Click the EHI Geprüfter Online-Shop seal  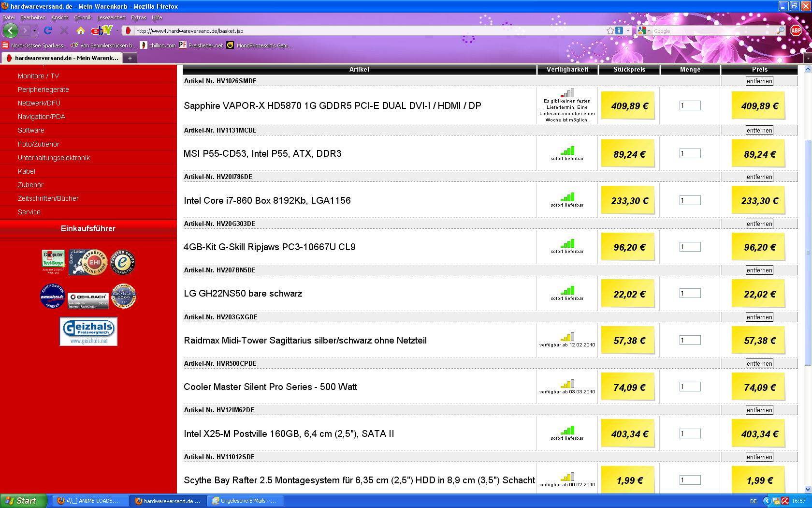pos(87,262)
